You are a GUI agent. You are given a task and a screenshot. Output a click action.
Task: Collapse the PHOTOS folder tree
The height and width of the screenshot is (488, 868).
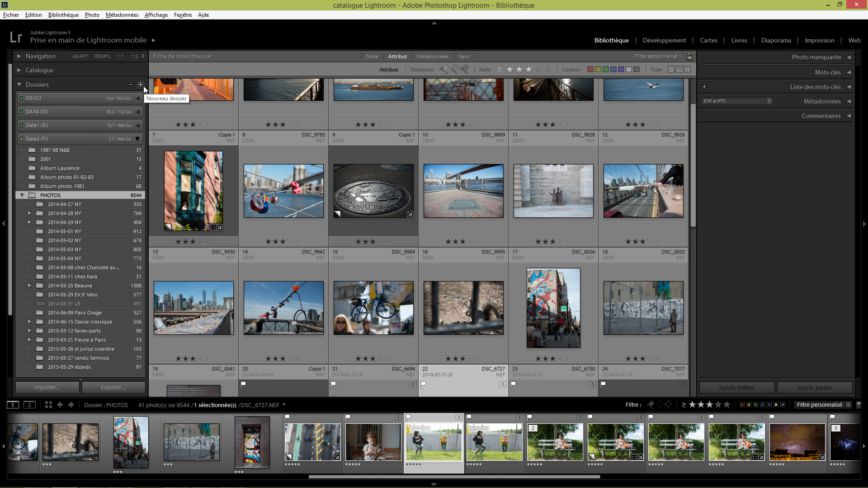click(x=22, y=195)
